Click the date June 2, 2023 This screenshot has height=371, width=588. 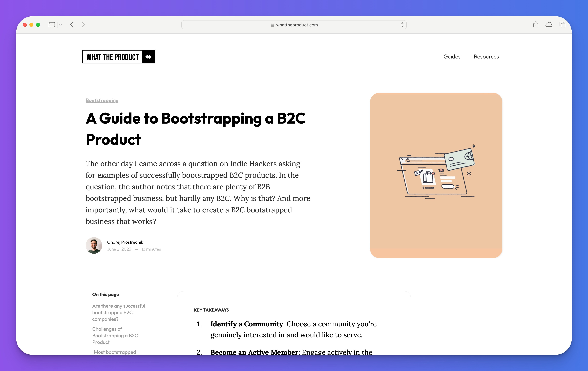pyautogui.click(x=119, y=249)
